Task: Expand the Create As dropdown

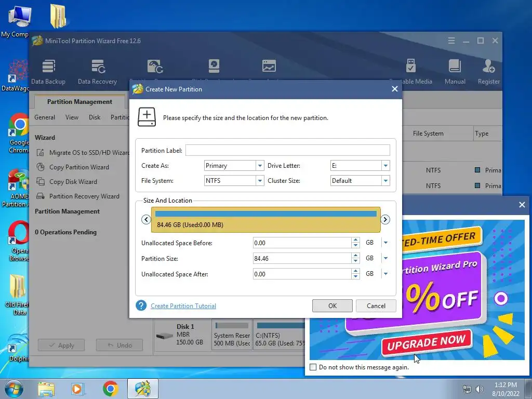Action: pyautogui.click(x=260, y=166)
